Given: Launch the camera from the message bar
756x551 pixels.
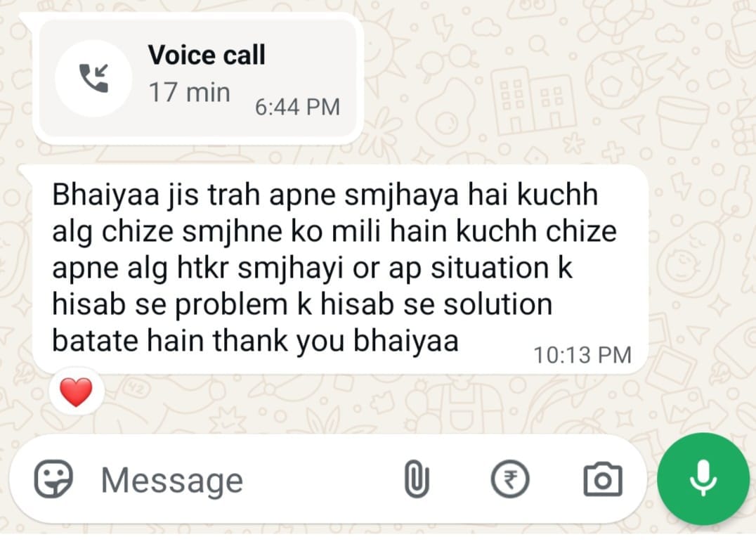Looking at the screenshot, I should (x=603, y=479).
